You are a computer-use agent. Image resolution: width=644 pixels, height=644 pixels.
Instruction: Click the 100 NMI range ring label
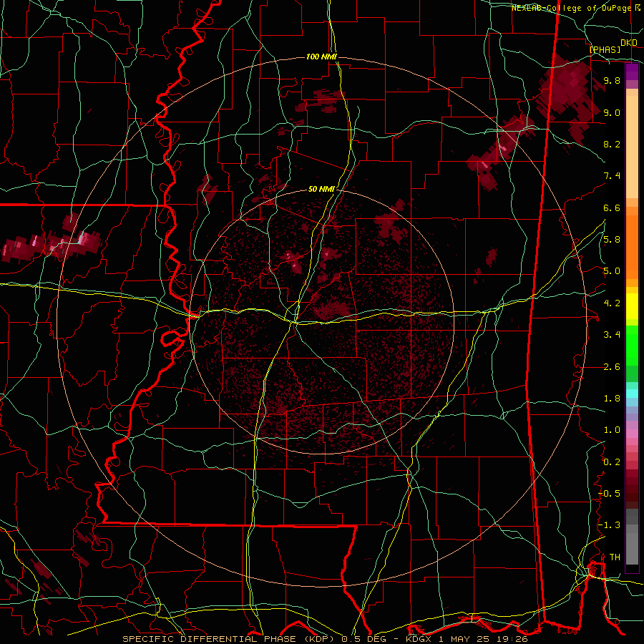pyautogui.click(x=321, y=57)
